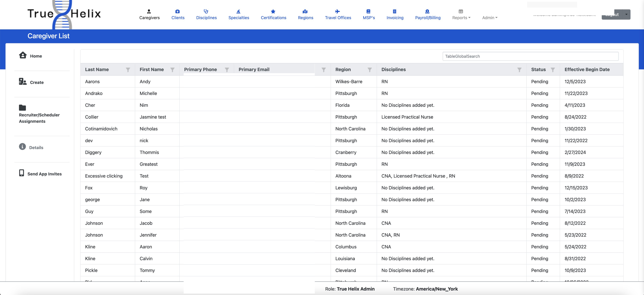This screenshot has height=295, width=644.
Task: Click the Disciplines stethoscope icon
Action: coord(206,12)
